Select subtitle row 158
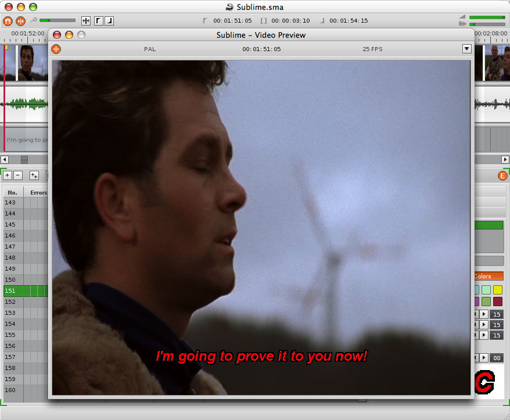Viewport: 510px width, 420px height. [26, 368]
